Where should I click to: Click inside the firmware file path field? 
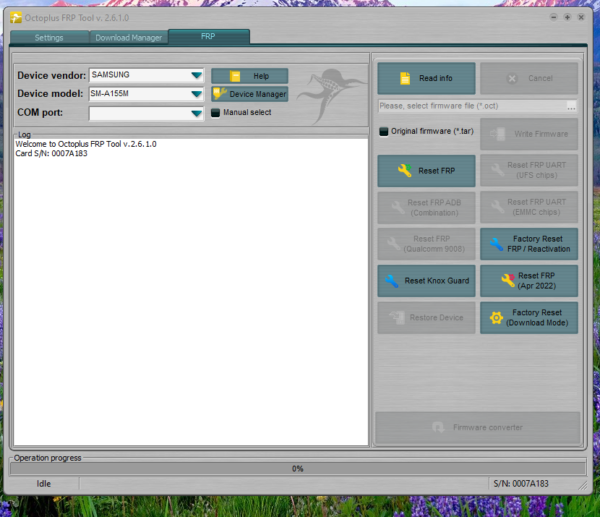tap(470, 106)
